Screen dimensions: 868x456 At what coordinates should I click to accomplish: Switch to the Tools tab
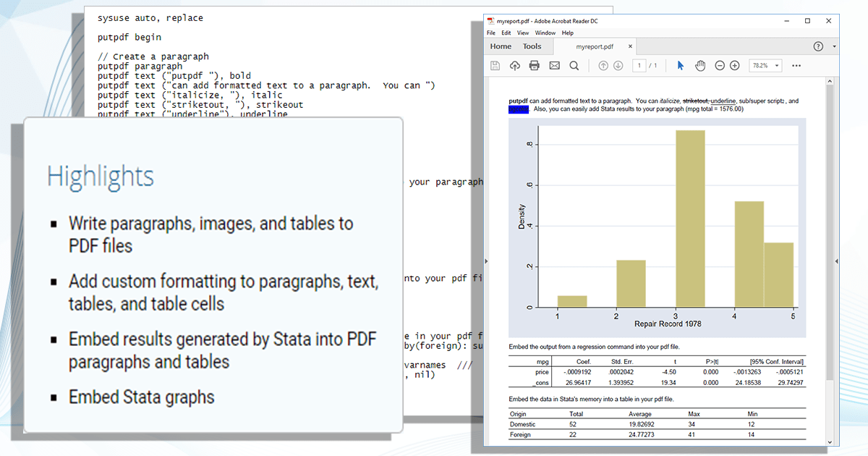pyautogui.click(x=532, y=46)
